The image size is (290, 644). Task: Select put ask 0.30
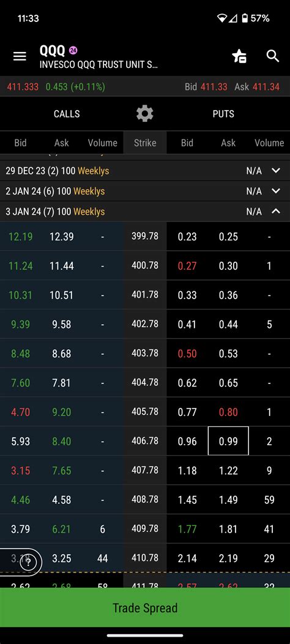click(228, 265)
